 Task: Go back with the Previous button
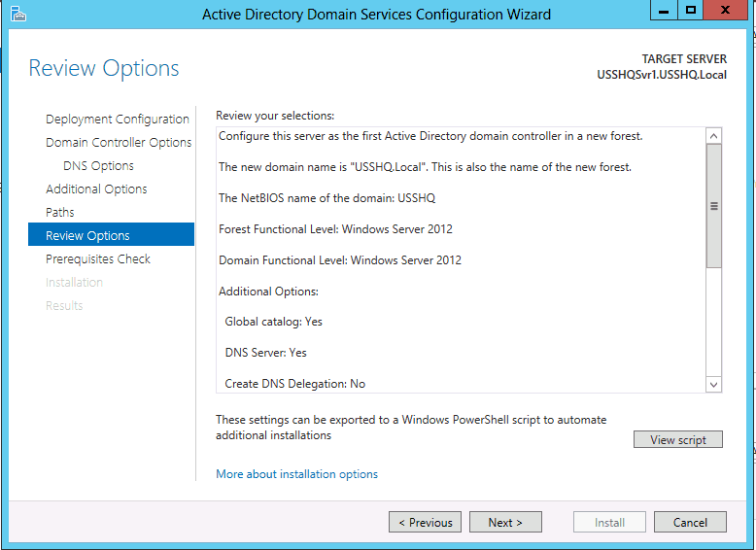coord(425,522)
